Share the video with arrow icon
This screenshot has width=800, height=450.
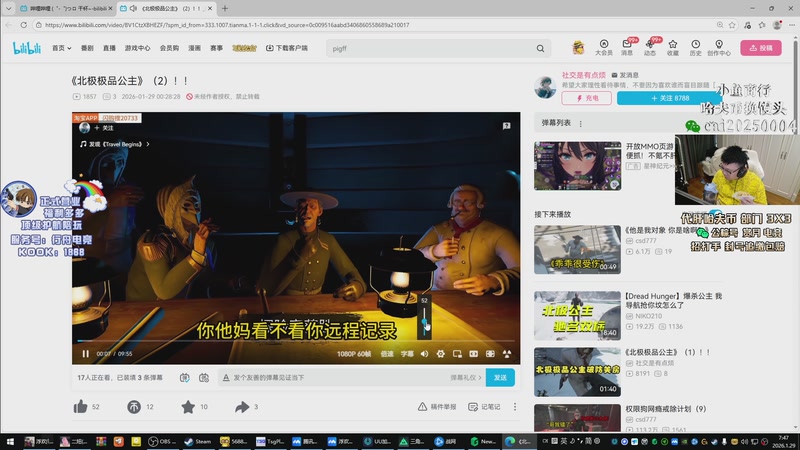click(242, 407)
